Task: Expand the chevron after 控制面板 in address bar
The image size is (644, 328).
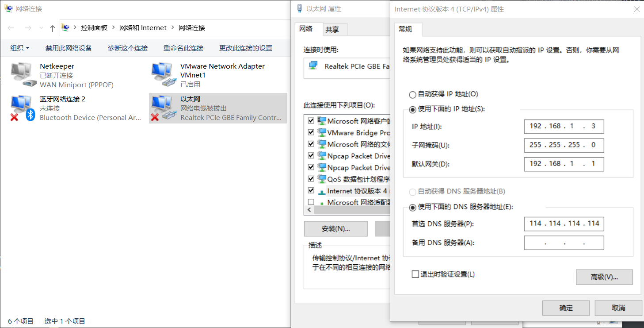Action: (x=114, y=28)
